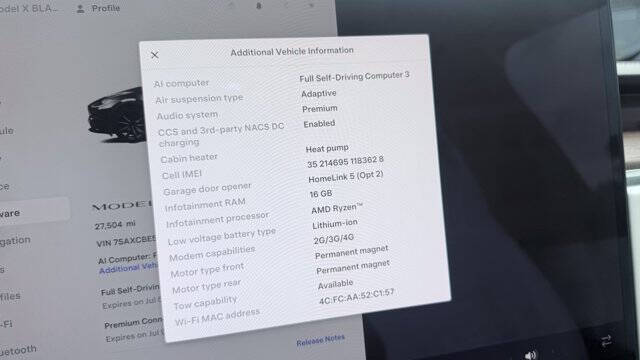Viewport: 640px width, 360px height.
Task: Tap the Full Self-Driving Computer 3 value
Action: coord(354,76)
